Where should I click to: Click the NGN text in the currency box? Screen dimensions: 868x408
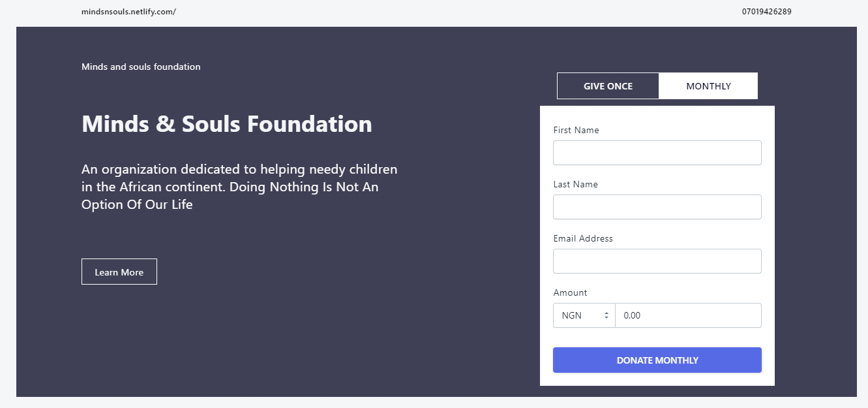[x=572, y=315]
